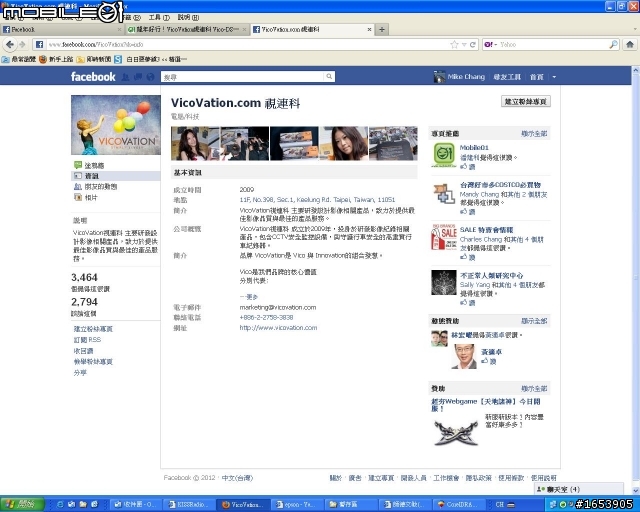Click the bookmark star in the address bar
This screenshot has width=640, height=512.
click(454, 45)
